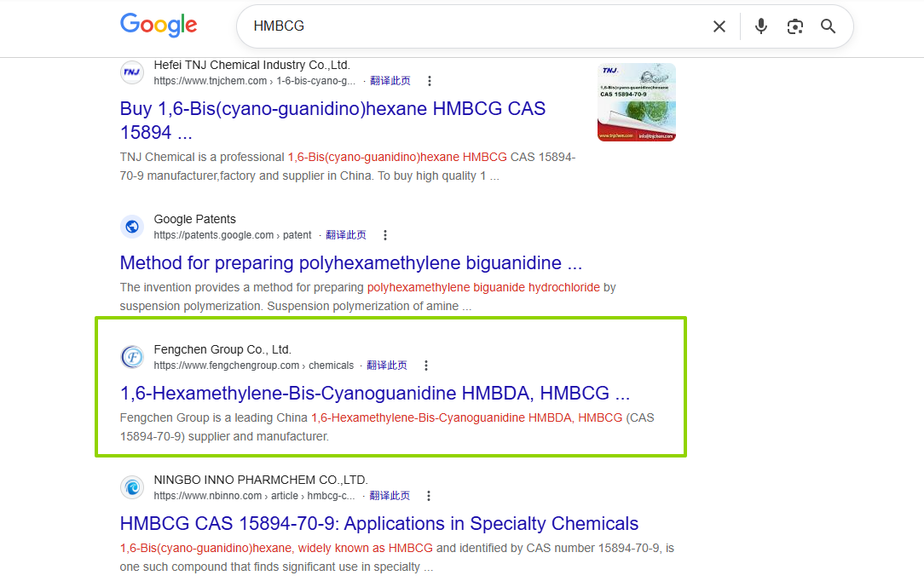Click the 'Fengchen Group Co., Ltd.' site name
Image resolution: width=924 pixels, height=587 pixels.
(222, 349)
